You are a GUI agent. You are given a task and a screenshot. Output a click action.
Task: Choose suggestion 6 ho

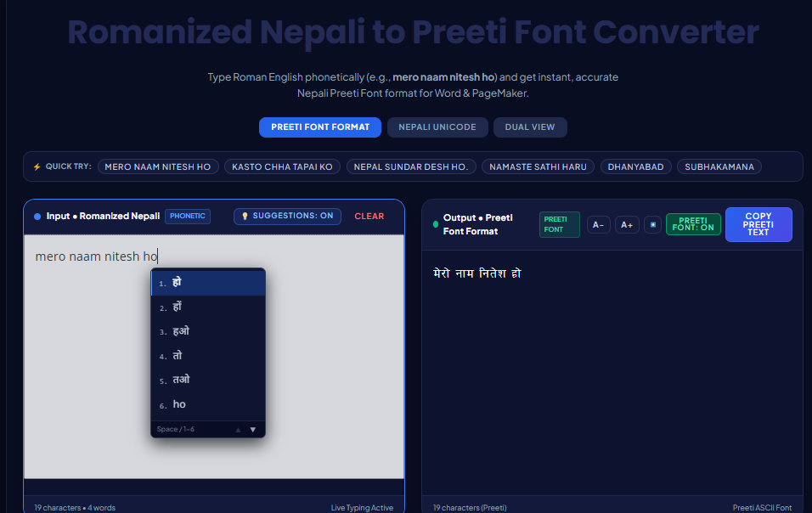208,405
